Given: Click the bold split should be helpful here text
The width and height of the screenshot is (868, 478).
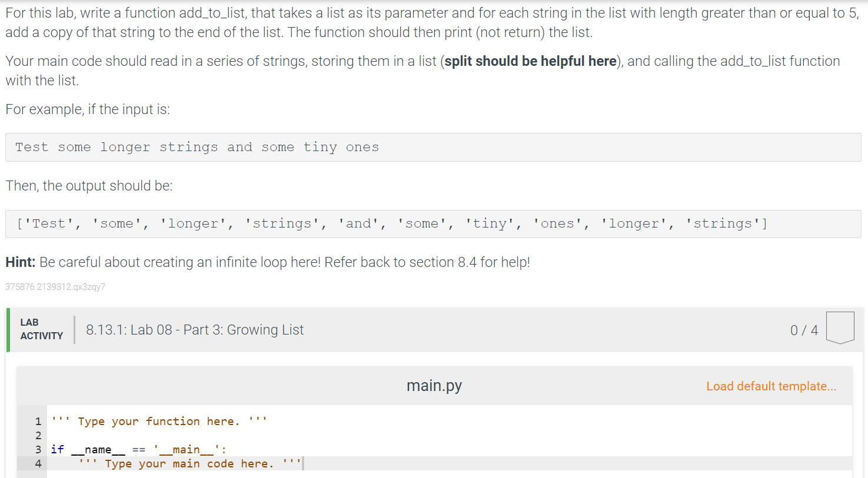Looking at the screenshot, I should pos(529,61).
